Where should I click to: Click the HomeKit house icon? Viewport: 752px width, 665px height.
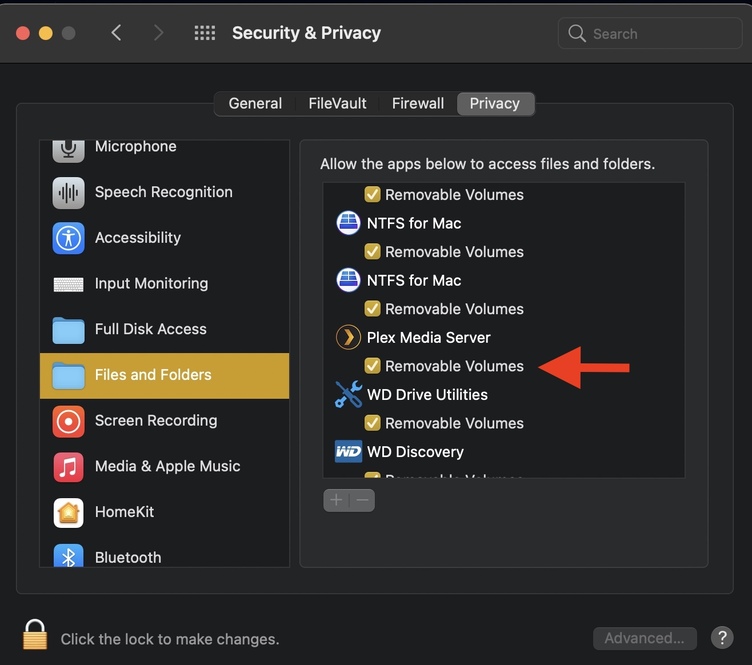(68, 513)
